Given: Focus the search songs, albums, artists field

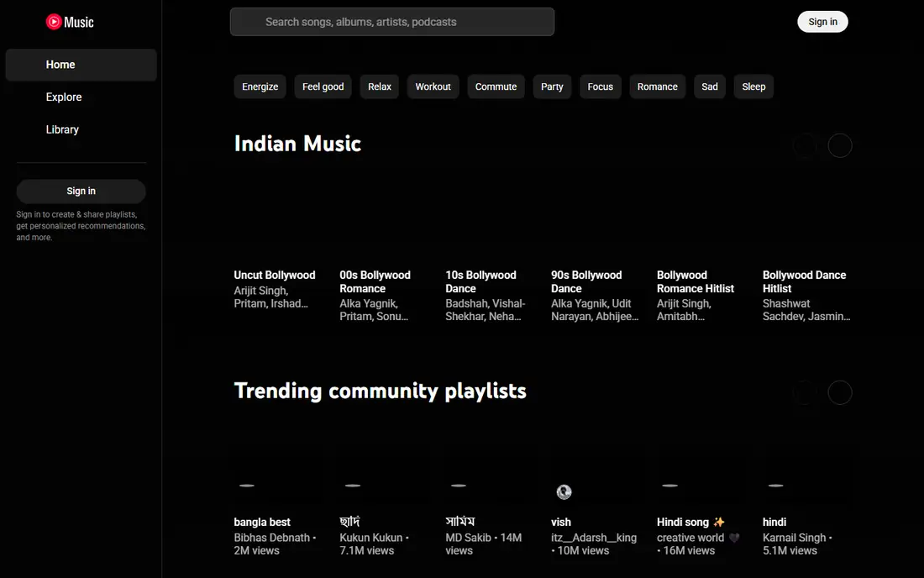Looking at the screenshot, I should pyautogui.click(x=392, y=22).
